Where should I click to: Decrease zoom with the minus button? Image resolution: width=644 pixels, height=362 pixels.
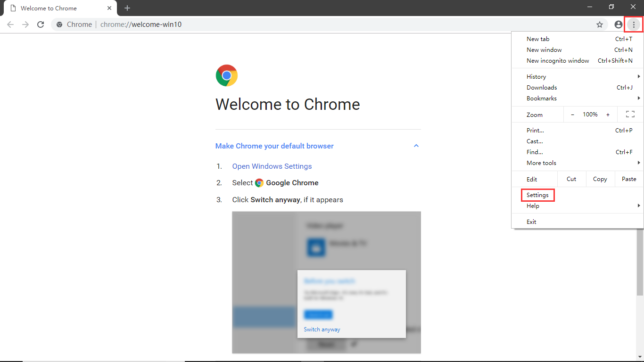(572, 115)
